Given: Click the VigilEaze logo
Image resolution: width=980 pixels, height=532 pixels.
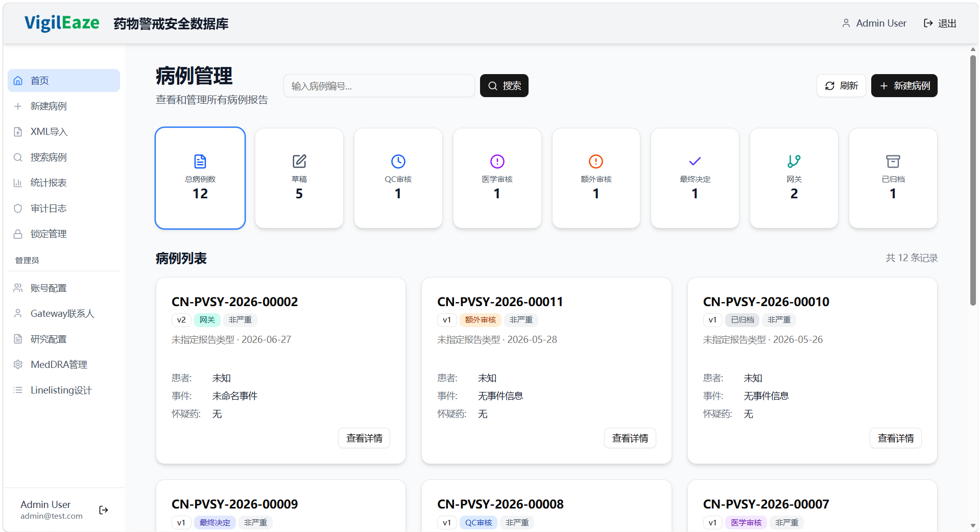Looking at the screenshot, I should pyautogui.click(x=62, y=23).
